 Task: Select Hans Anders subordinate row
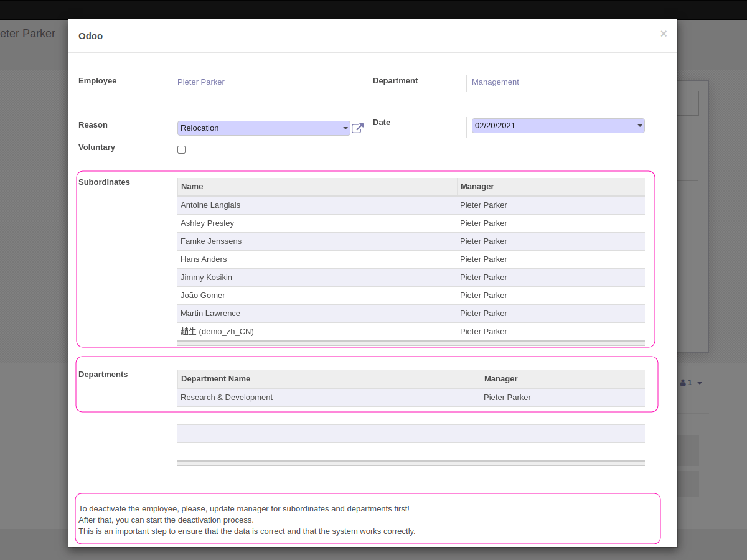204,259
